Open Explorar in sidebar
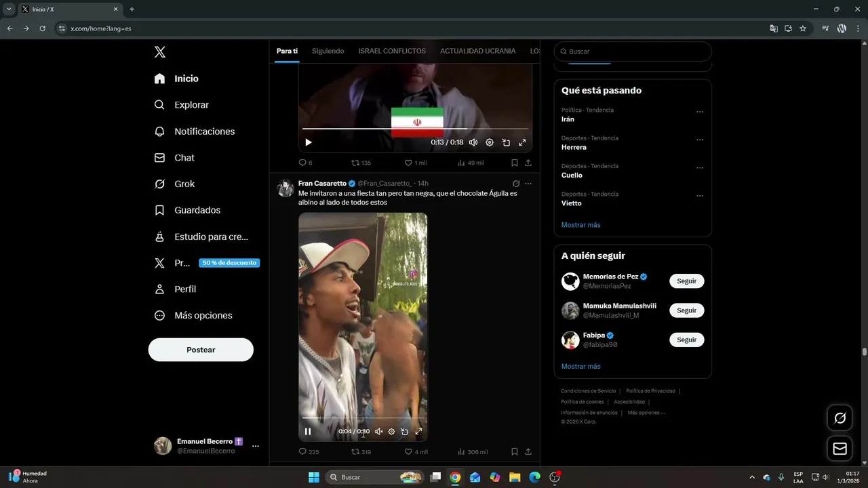The image size is (868, 488). point(181,105)
